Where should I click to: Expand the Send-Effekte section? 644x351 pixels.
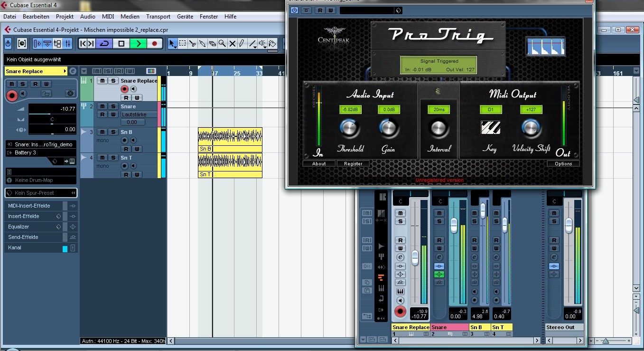click(x=41, y=237)
